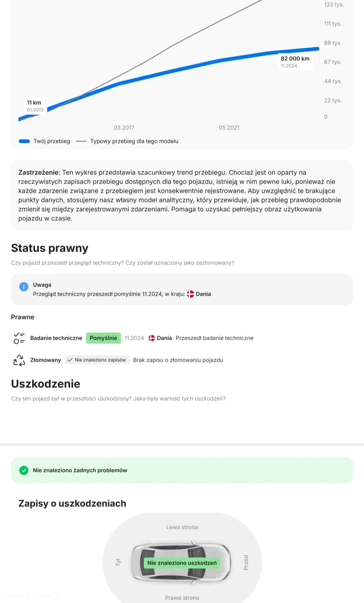
Task: Click the Nie znaleziono zapisów badge
Action: tap(97, 360)
